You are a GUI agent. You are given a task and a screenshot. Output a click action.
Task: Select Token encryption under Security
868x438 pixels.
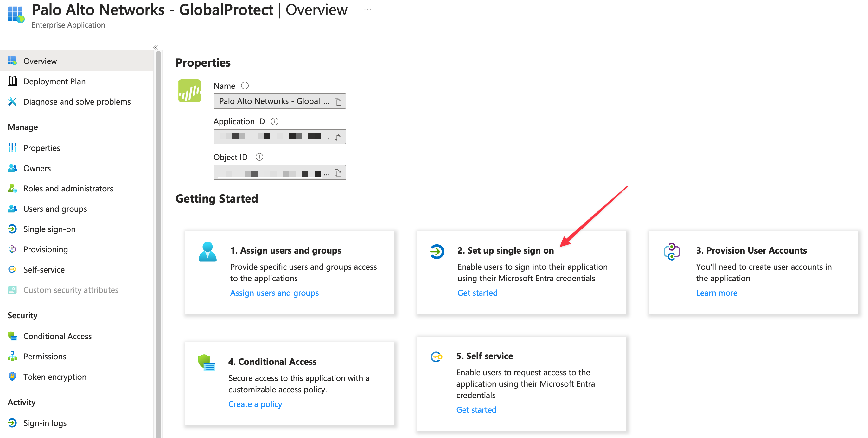54,377
